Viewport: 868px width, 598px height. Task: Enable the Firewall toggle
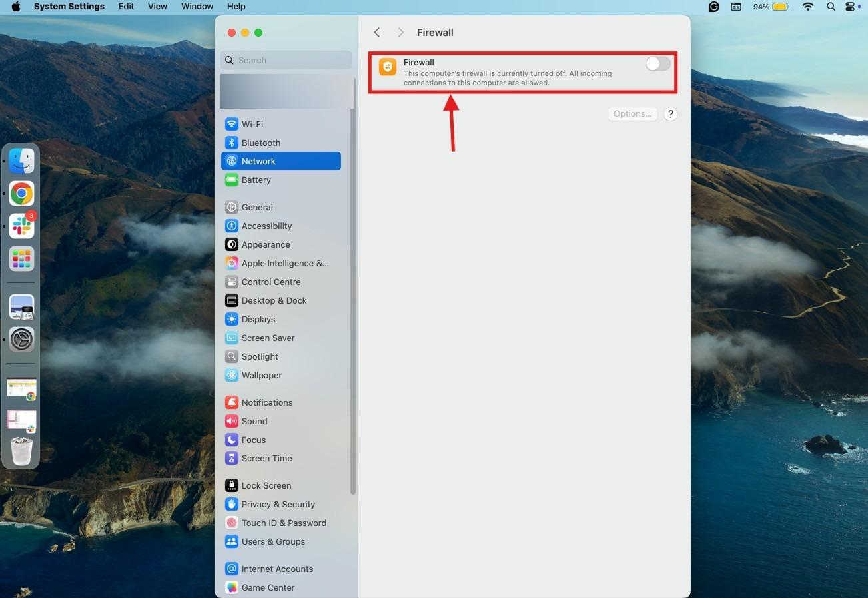(656, 63)
